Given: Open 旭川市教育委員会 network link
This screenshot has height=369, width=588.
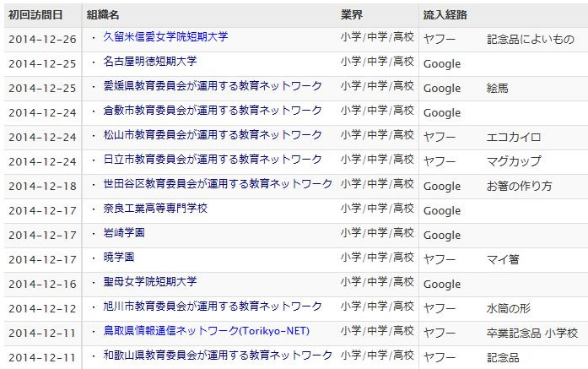Looking at the screenshot, I should coord(213,307).
